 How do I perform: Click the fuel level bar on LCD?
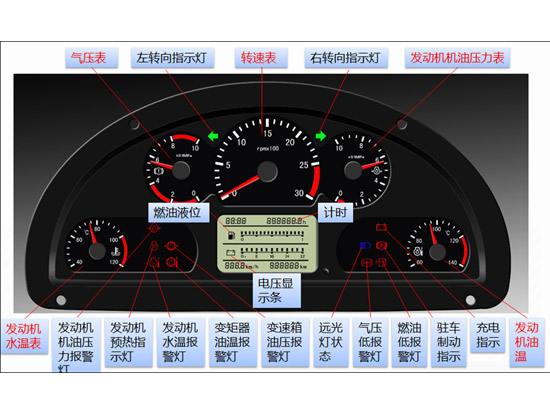pos(272,234)
